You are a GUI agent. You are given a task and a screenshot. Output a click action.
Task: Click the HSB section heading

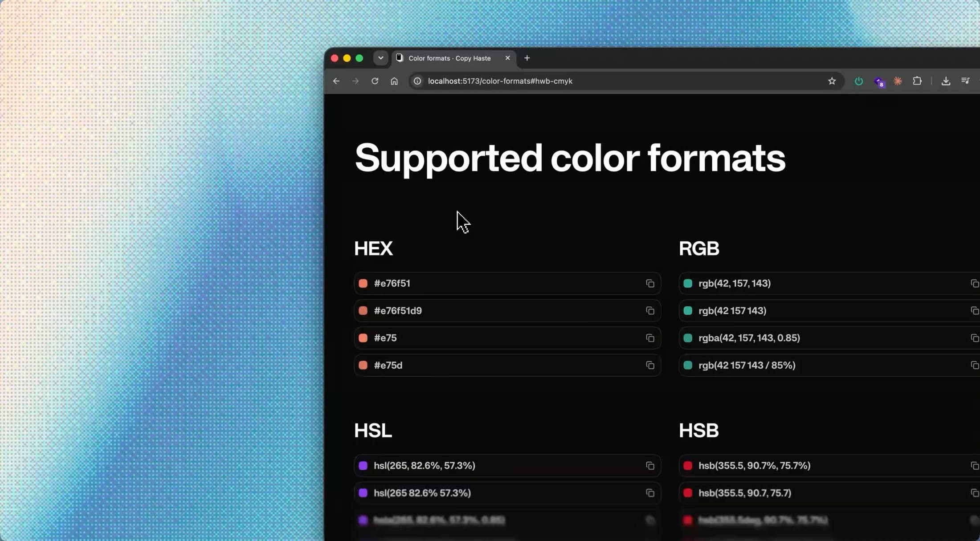(698, 431)
